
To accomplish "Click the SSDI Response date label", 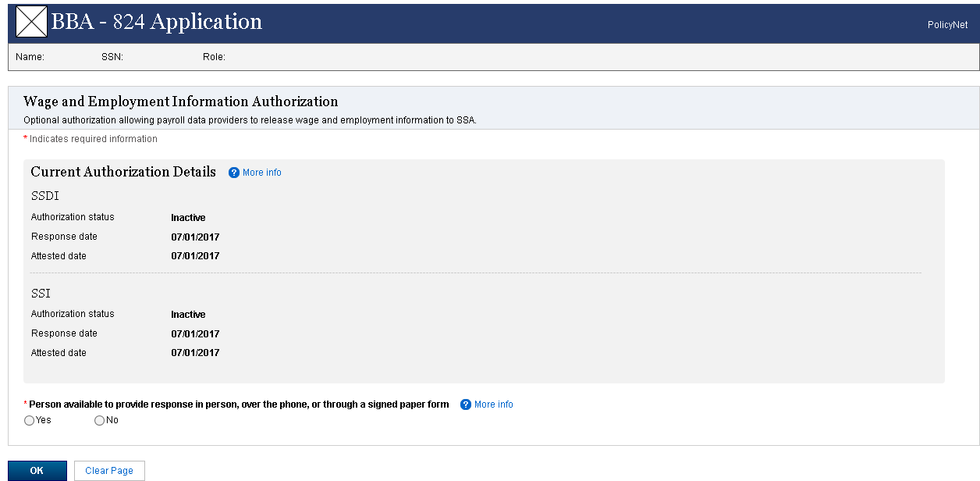I will click(64, 237).
